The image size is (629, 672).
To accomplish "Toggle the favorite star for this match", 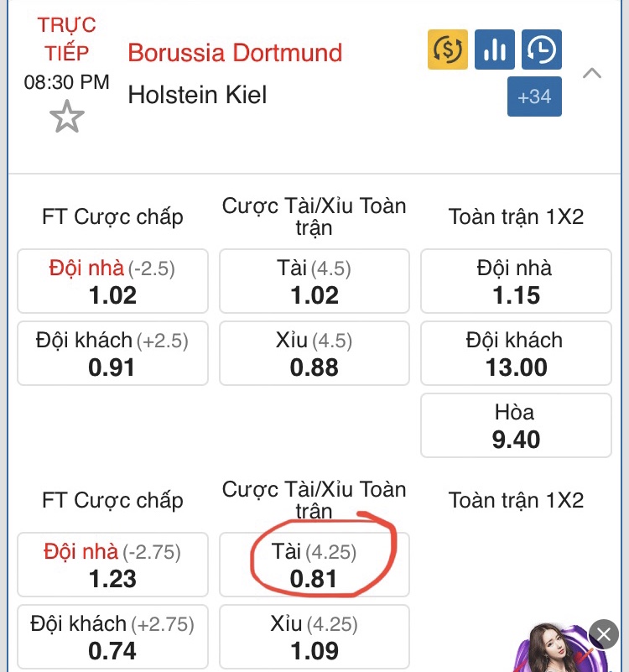I will point(67,117).
